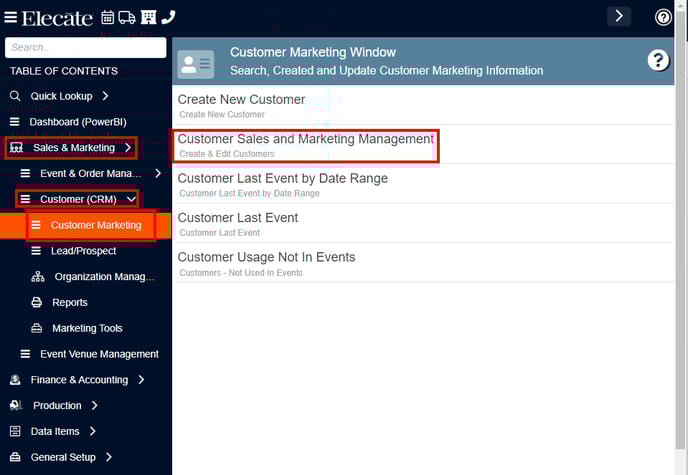
Task: Click the phone icon in top bar
Action: pyautogui.click(x=168, y=18)
